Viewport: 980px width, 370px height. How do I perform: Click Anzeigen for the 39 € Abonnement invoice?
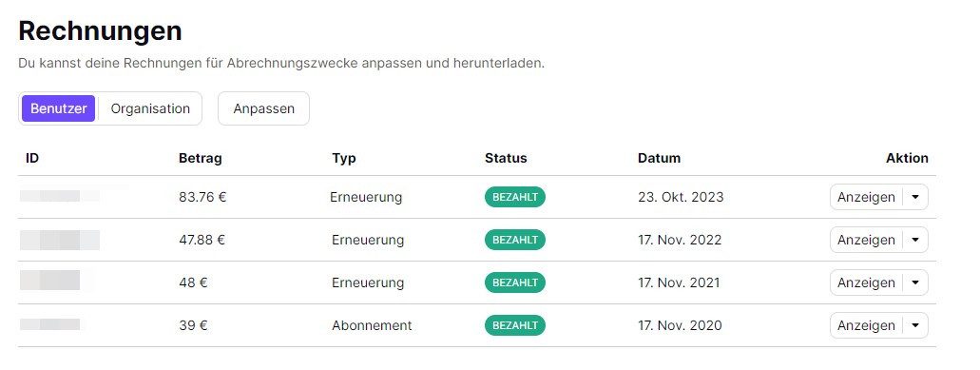click(x=866, y=325)
